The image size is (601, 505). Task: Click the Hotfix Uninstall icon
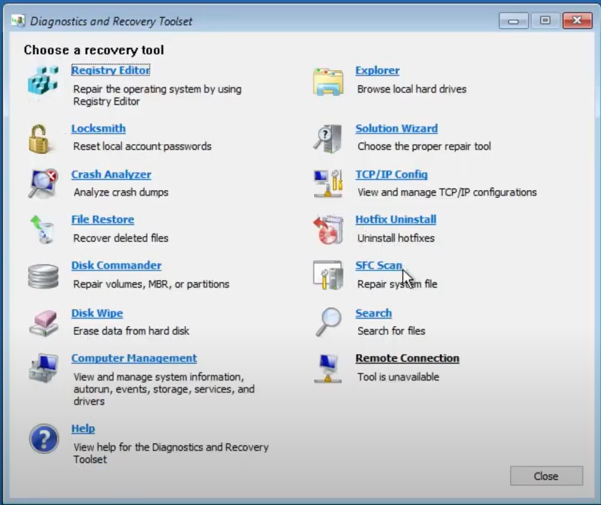328,230
